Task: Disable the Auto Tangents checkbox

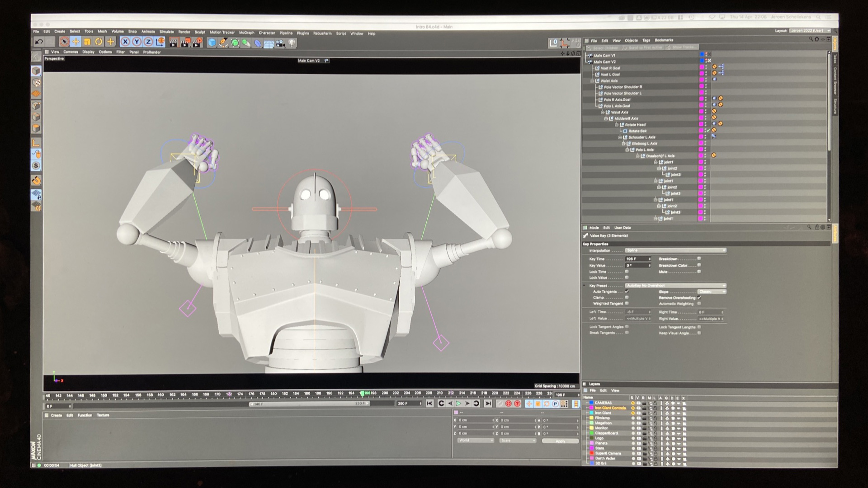Action: pyautogui.click(x=627, y=291)
